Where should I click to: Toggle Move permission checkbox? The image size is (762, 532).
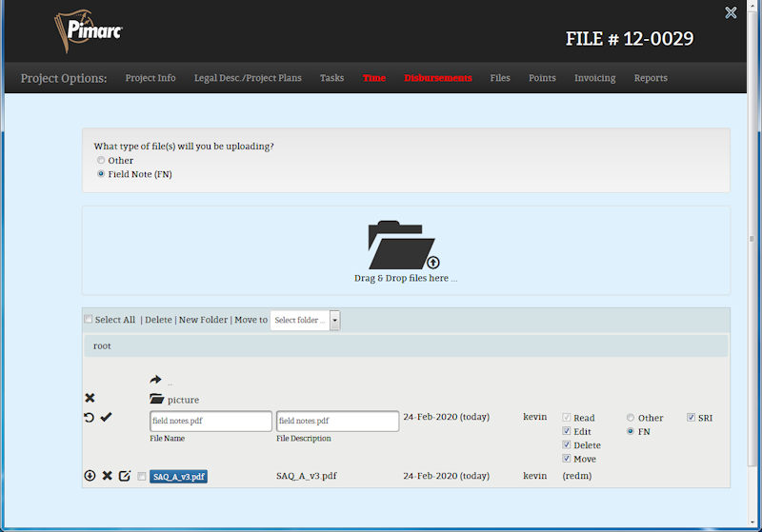(566, 458)
